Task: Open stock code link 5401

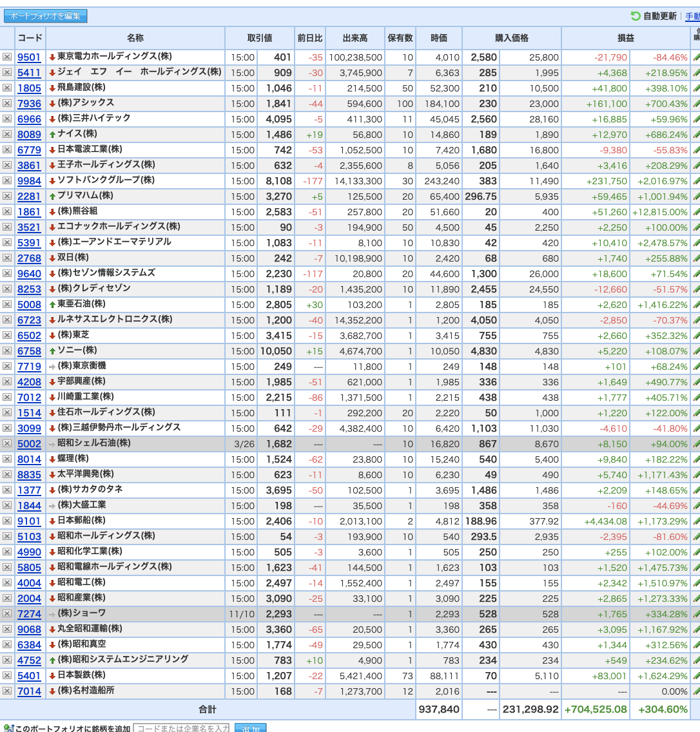Action: click(29, 676)
